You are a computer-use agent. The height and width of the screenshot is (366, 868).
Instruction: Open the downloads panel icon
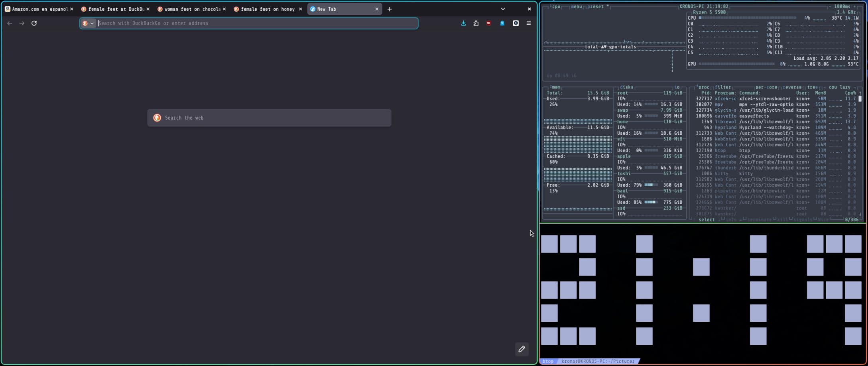(463, 23)
